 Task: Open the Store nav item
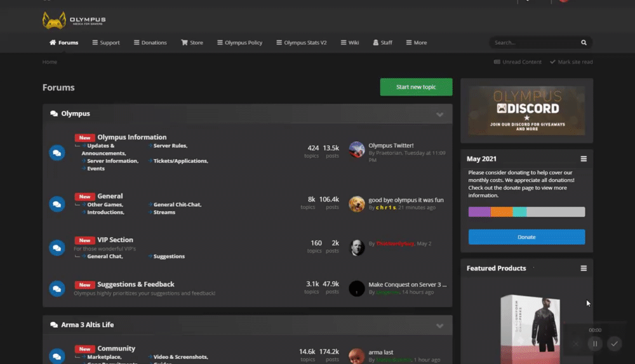point(192,42)
